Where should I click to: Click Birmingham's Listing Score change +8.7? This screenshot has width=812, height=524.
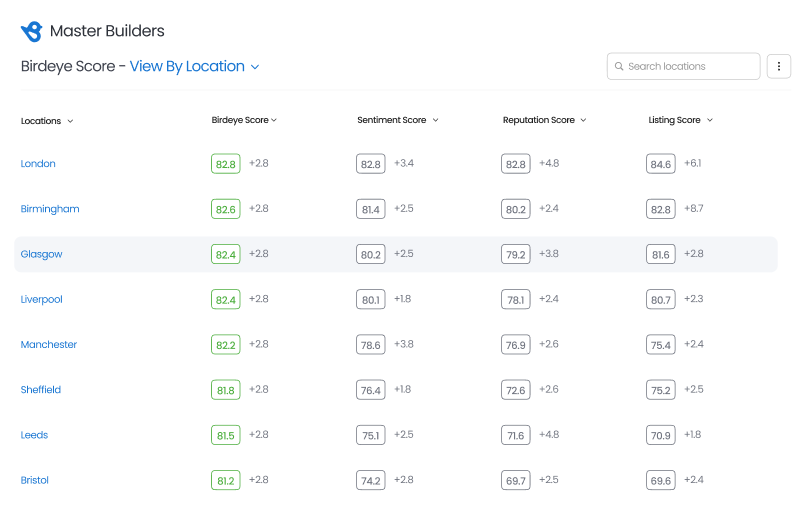click(694, 208)
